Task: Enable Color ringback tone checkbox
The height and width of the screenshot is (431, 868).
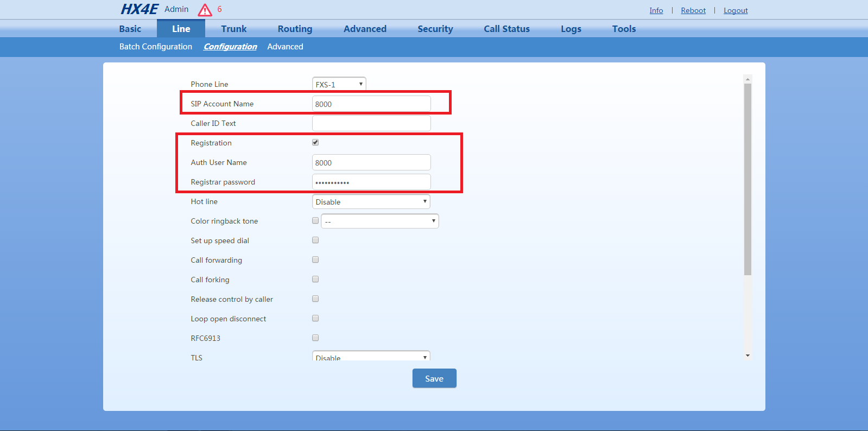Action: 315,220
